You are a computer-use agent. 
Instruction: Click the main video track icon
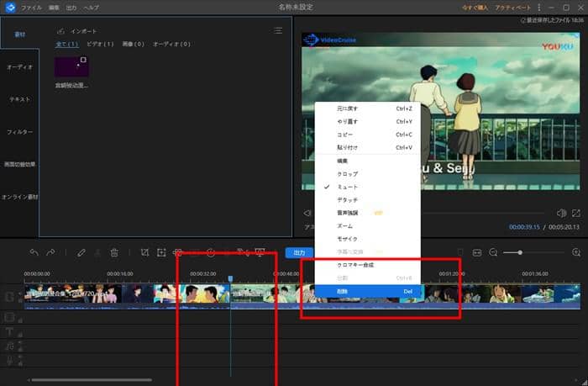coord(9,297)
